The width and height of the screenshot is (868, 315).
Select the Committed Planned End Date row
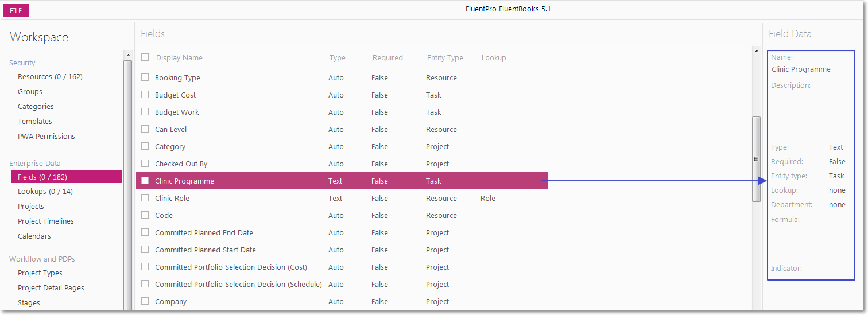(x=342, y=233)
